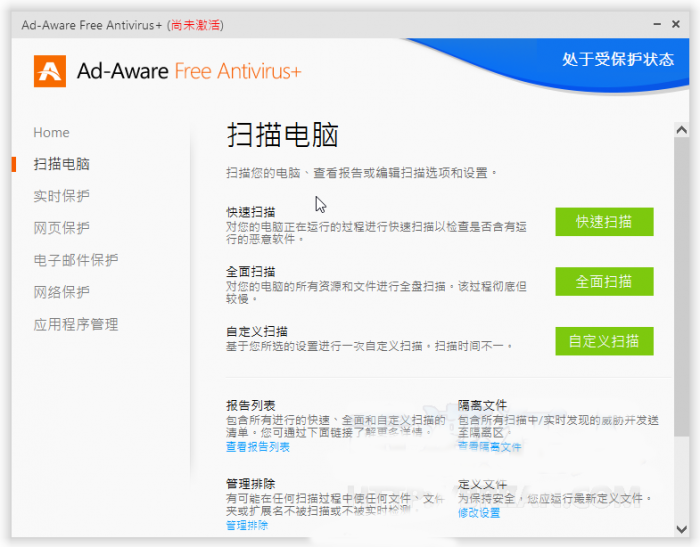Open 应用程序管理 section
Screen dimensions: 700x547
[76, 325]
